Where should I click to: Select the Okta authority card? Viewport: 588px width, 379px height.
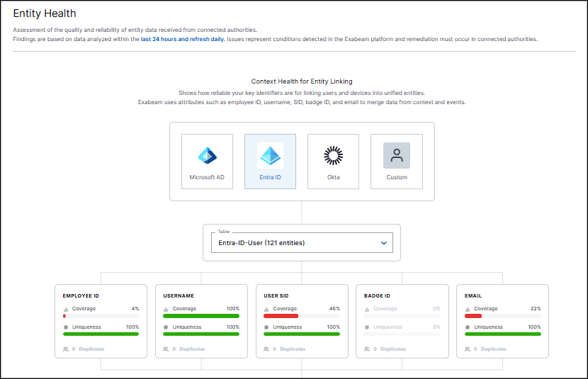[333, 162]
